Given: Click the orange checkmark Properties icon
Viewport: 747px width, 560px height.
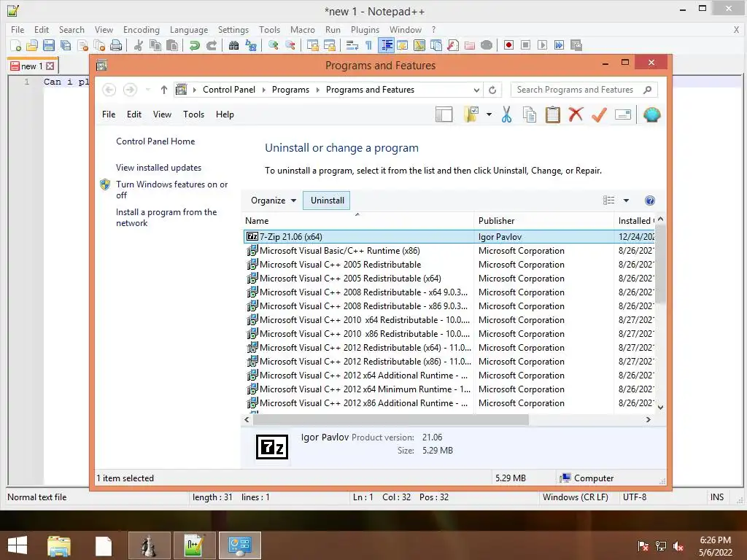Looking at the screenshot, I should point(599,114).
